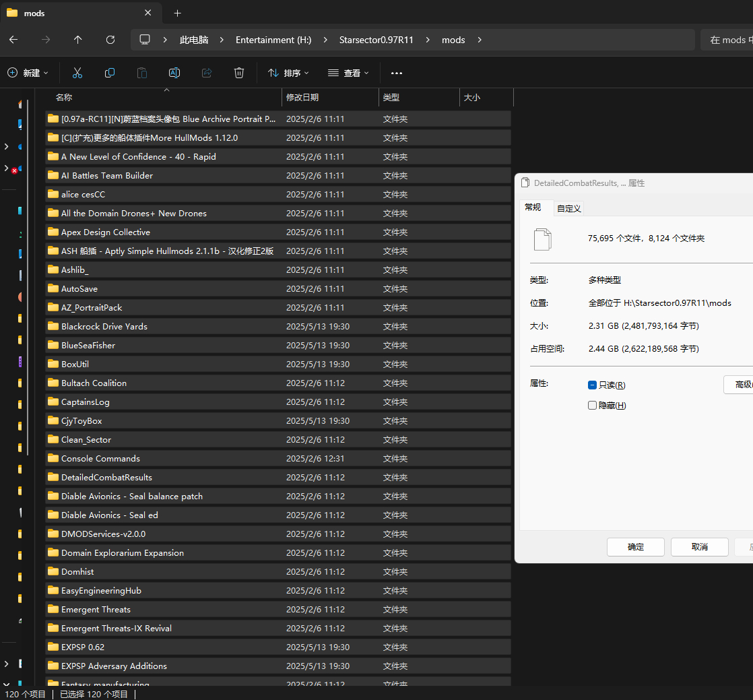Expand the 新建 new item dropdown

(28, 73)
